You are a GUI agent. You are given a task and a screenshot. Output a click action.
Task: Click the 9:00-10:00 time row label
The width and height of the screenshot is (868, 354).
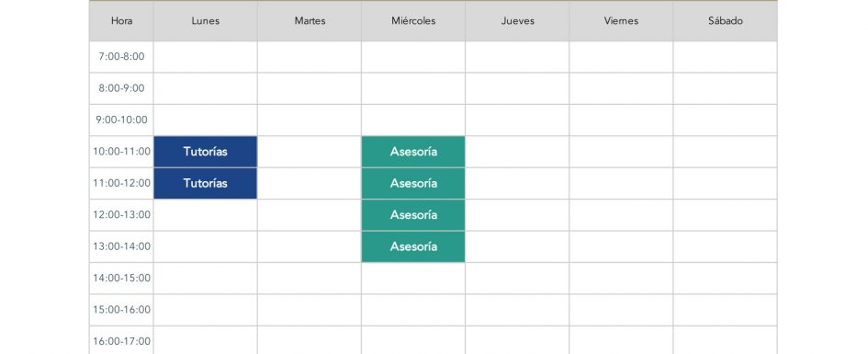[x=121, y=120]
